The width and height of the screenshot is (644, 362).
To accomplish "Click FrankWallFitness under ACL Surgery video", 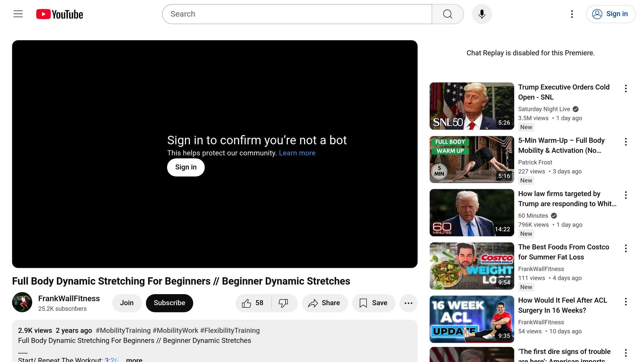I will tap(541, 322).
